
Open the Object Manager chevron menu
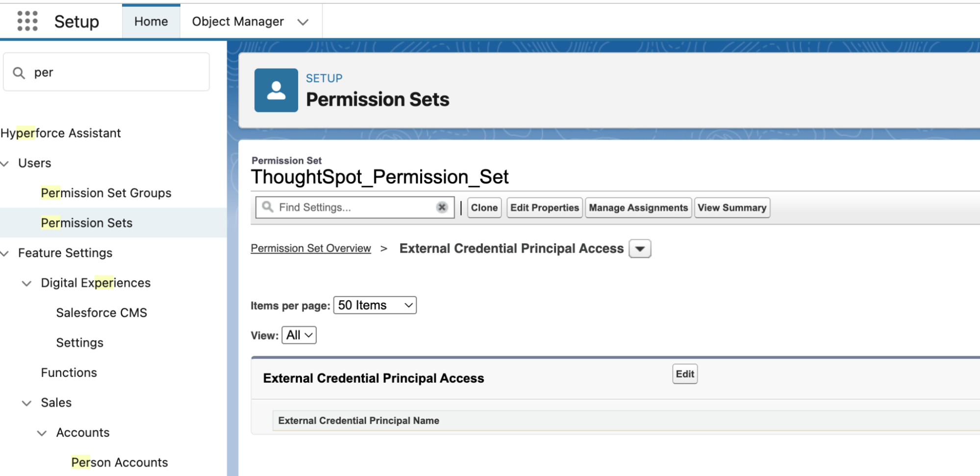(303, 21)
